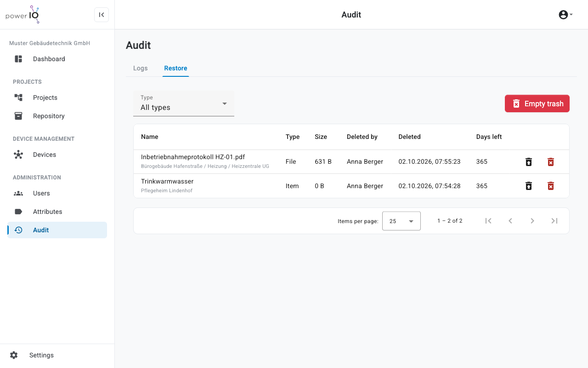Viewport: 588px width, 368px height.
Task: Open Attributes in the sidebar
Action: pos(57,212)
